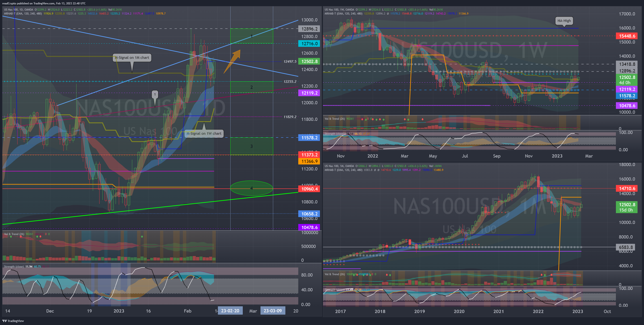
Task: Select the 23-02-20 date marker on time axis
Action: [x=230, y=311]
